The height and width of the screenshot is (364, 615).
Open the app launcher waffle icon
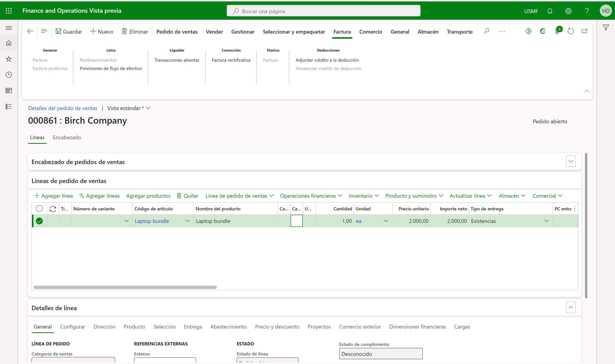click(x=9, y=11)
